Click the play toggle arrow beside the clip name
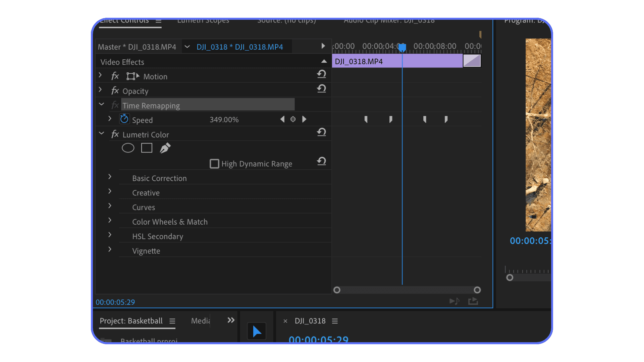Viewport: 644px width, 362px height. tap(323, 46)
